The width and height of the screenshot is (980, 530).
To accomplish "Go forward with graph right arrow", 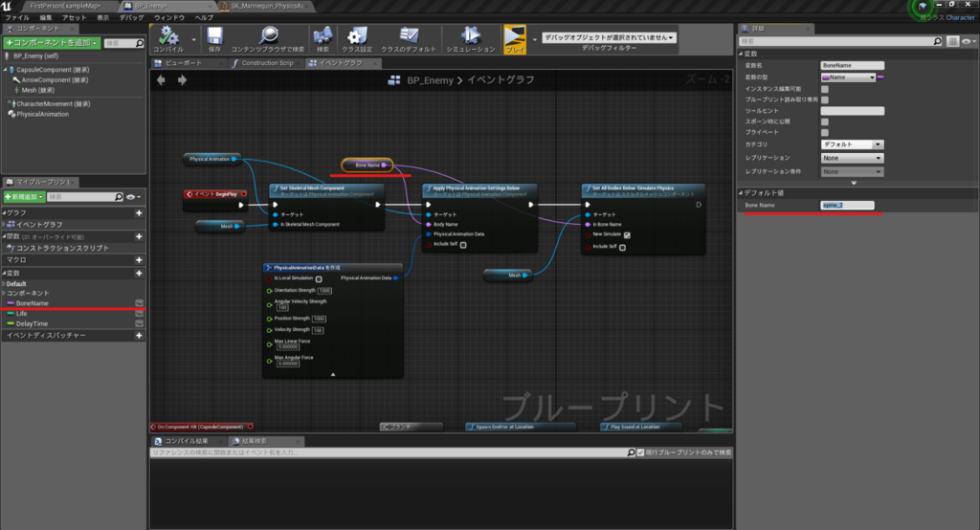I will coord(182,80).
